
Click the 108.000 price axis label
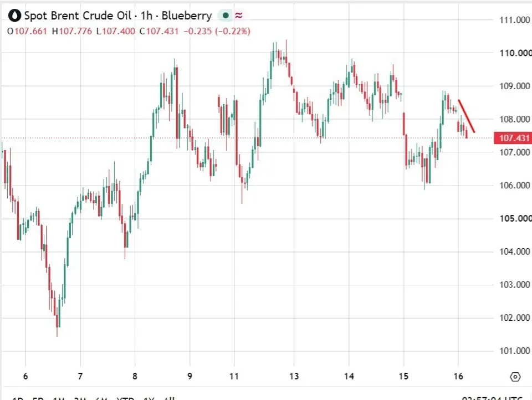[x=515, y=119]
